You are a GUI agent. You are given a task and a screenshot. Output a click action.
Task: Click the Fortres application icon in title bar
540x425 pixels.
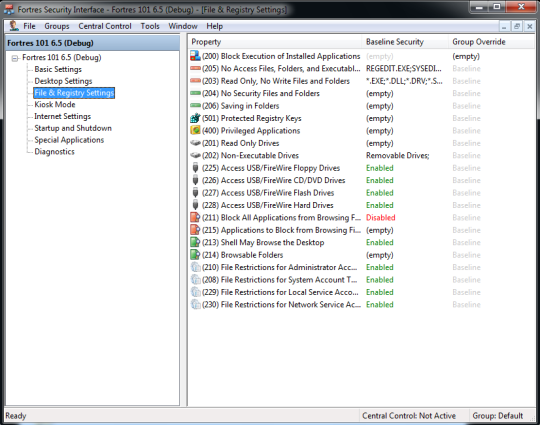tap(9, 9)
